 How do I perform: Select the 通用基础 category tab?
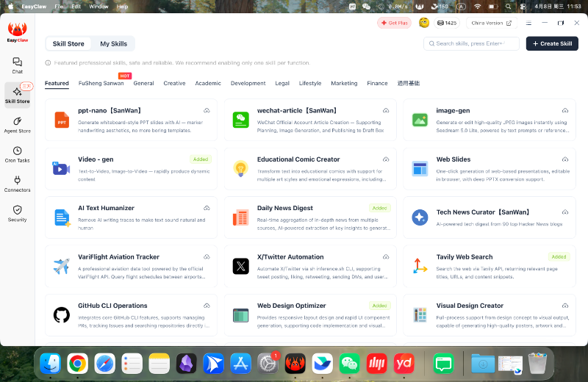tap(409, 83)
